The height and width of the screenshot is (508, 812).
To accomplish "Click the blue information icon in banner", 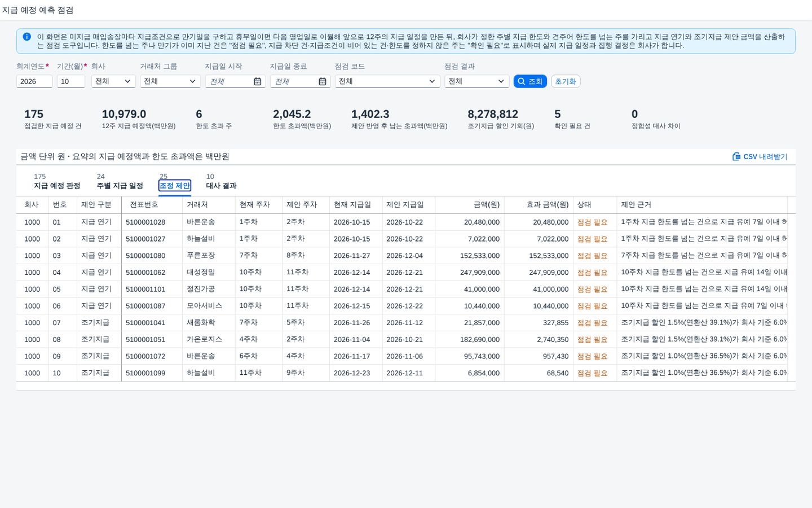I will [27, 37].
